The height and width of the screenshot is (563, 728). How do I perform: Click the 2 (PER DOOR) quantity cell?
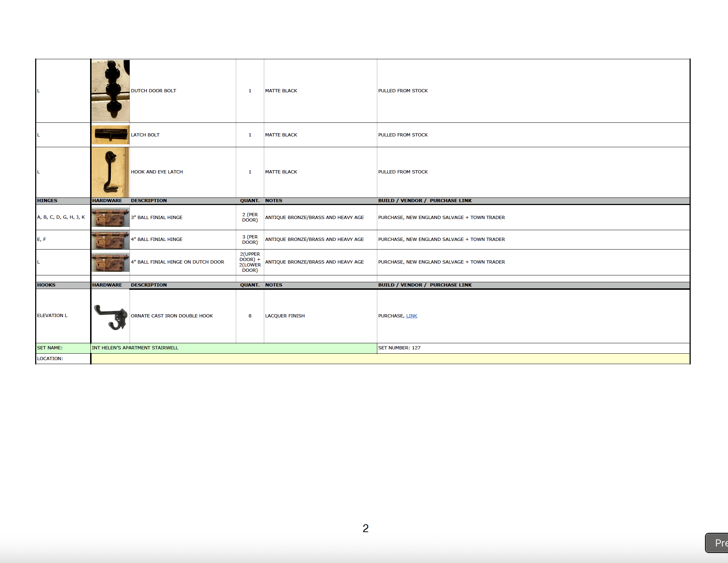[x=250, y=217]
